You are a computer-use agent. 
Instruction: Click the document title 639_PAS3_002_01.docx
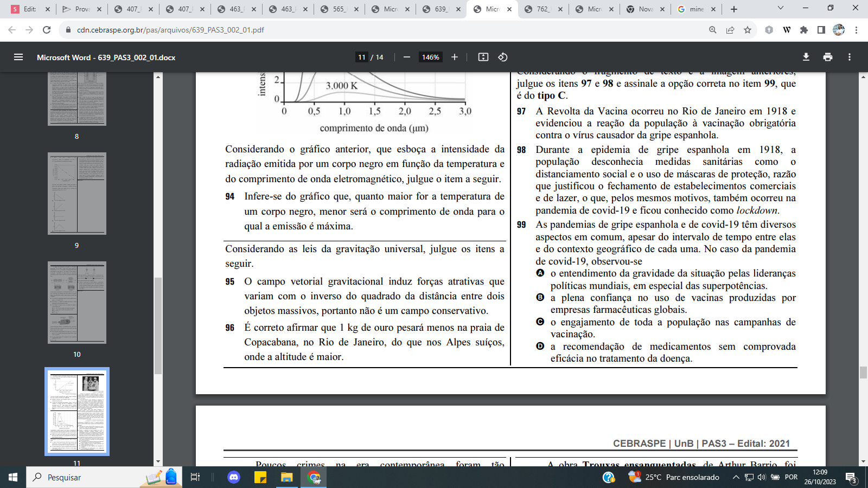point(106,57)
